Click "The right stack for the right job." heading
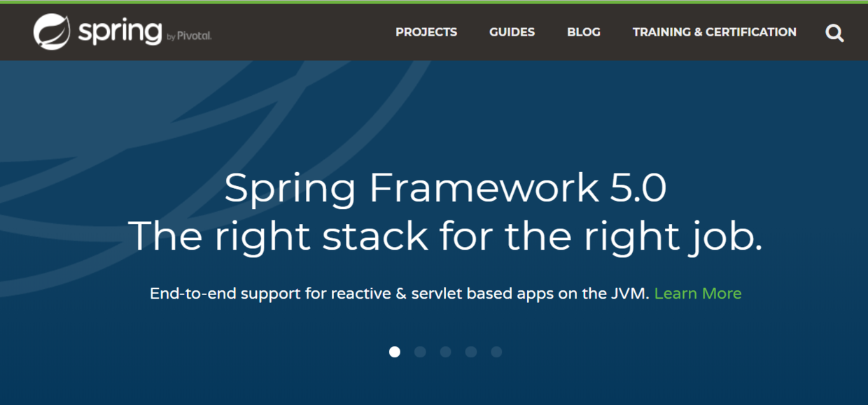This screenshot has height=405, width=868. (x=445, y=236)
